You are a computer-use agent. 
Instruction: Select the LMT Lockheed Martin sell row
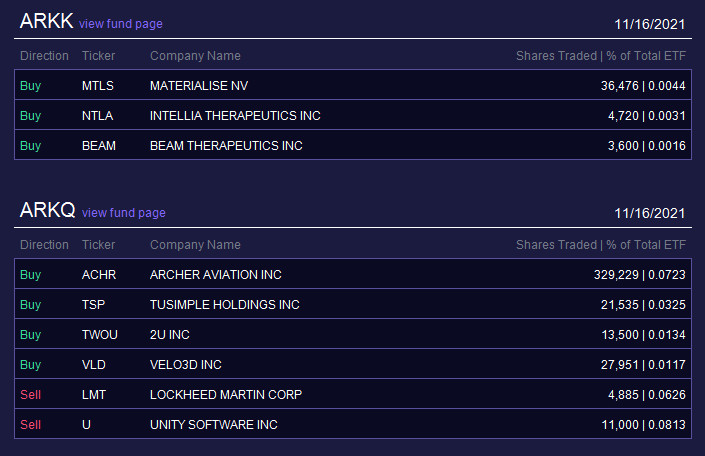click(353, 394)
